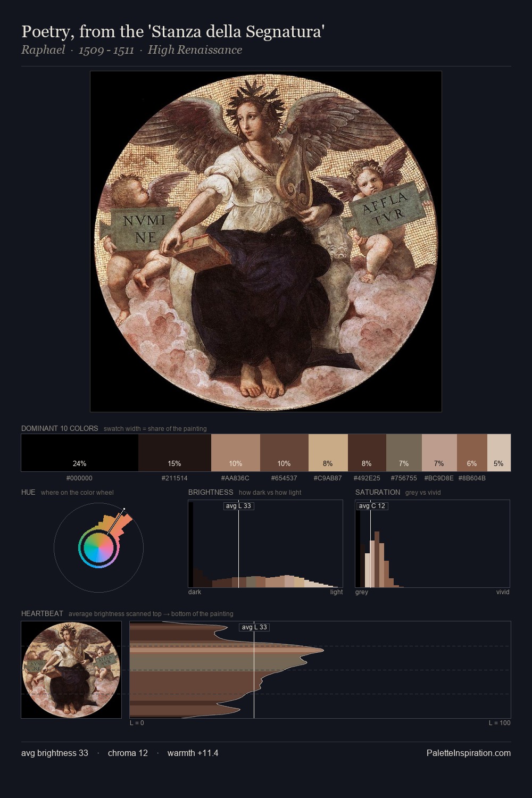Click the heartbeat brightness profile chart
The image size is (532, 798).
[x=320, y=670]
